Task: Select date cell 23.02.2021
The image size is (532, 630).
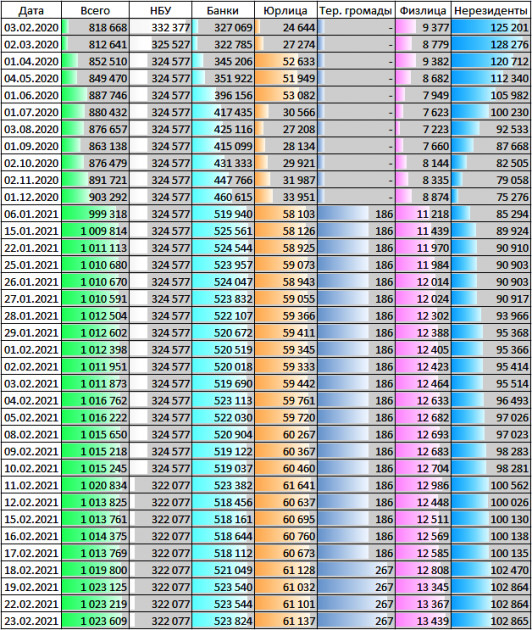Action: pyautogui.click(x=31, y=621)
